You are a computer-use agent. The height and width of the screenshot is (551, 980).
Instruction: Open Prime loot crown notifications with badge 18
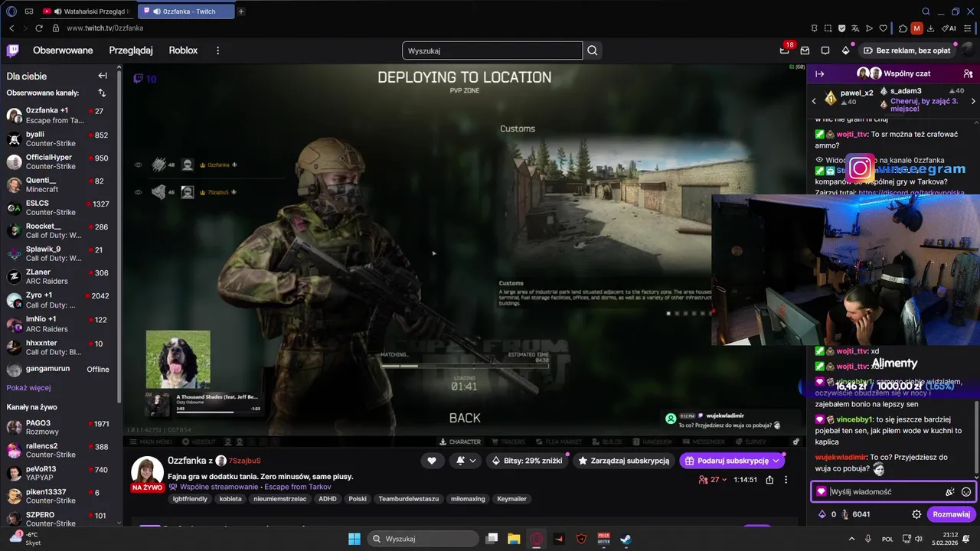785,51
